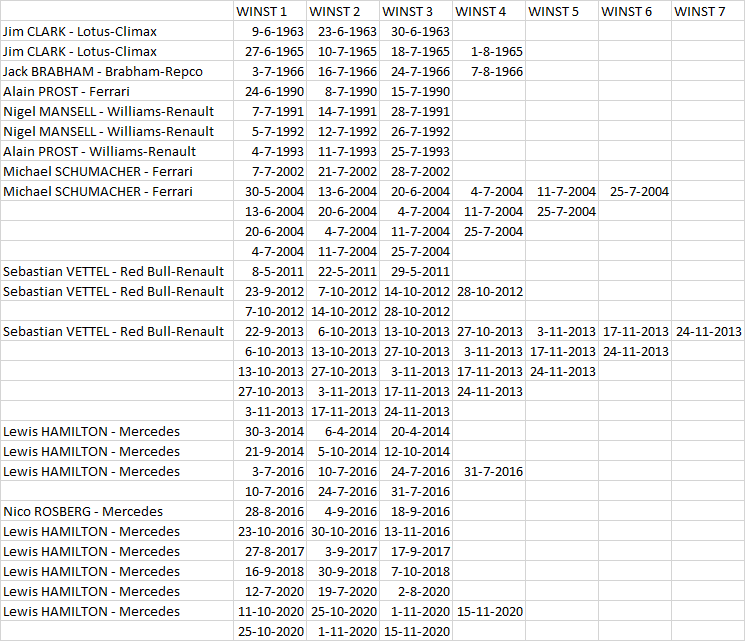Image resolution: width=745 pixels, height=641 pixels.
Task: Select Jack BRABHAM - Brabham-Repco cell
Action: (117, 71)
